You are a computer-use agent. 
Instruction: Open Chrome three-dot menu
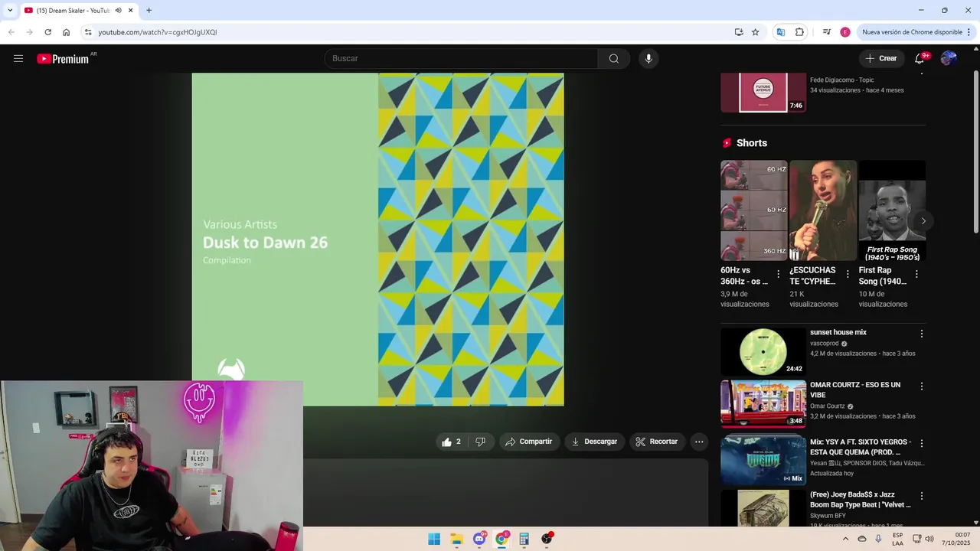tap(969, 32)
